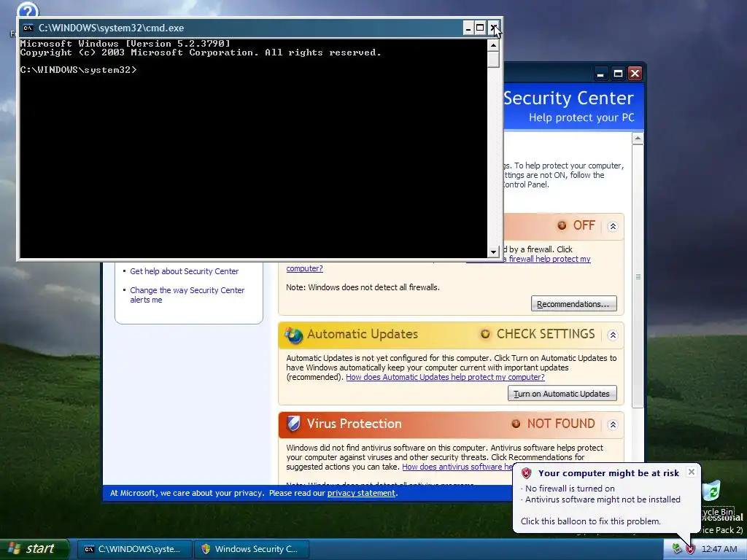Maximize the Security Center window
Image resolution: width=747 pixels, height=560 pixels.
pos(618,74)
